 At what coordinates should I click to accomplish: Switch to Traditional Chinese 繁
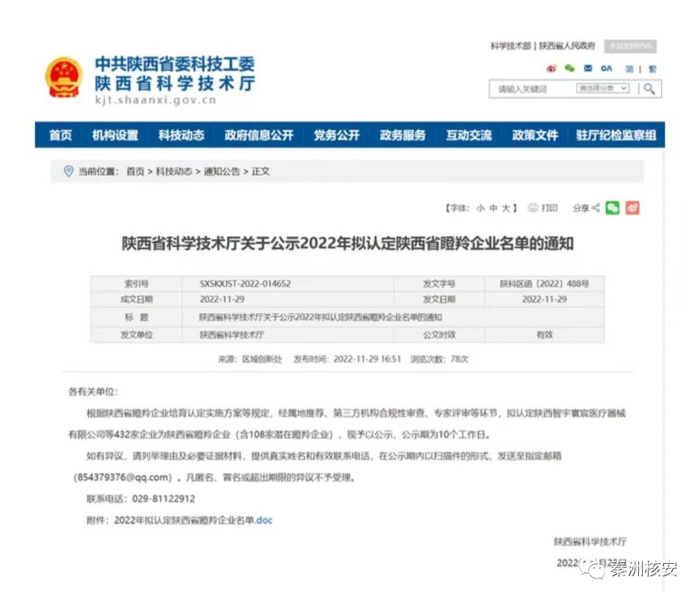click(652, 69)
